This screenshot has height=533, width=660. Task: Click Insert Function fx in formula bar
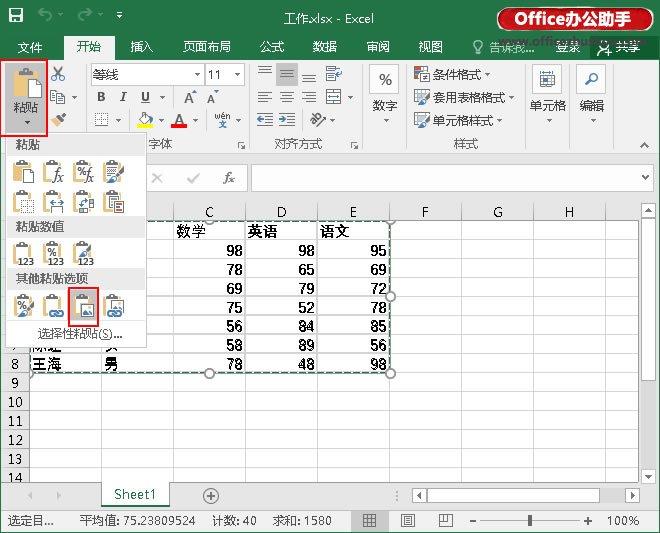click(x=228, y=178)
